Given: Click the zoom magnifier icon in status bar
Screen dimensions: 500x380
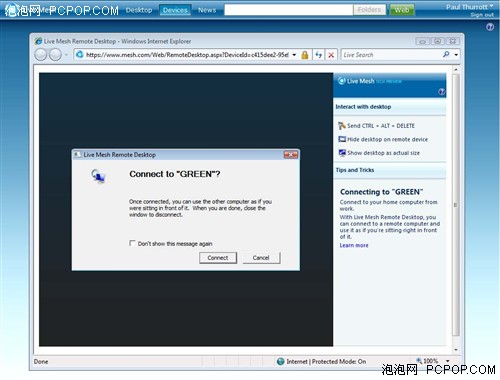Looking at the screenshot, I should (419, 360).
